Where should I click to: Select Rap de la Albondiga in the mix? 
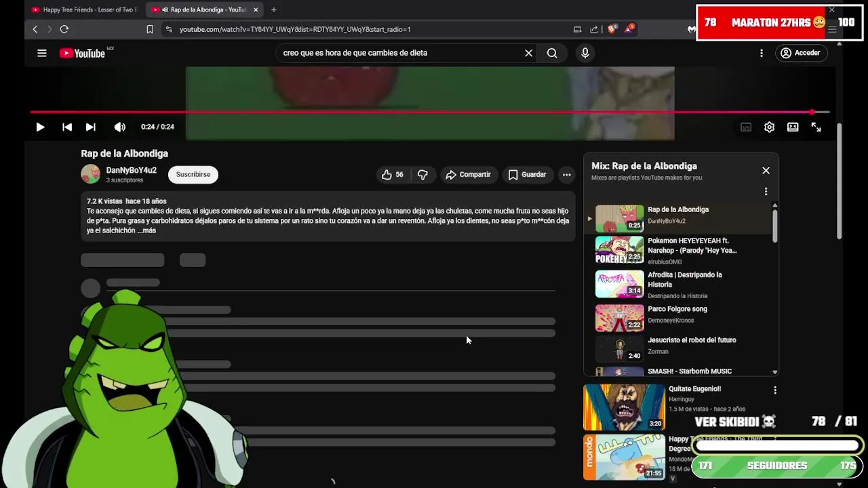(678, 218)
